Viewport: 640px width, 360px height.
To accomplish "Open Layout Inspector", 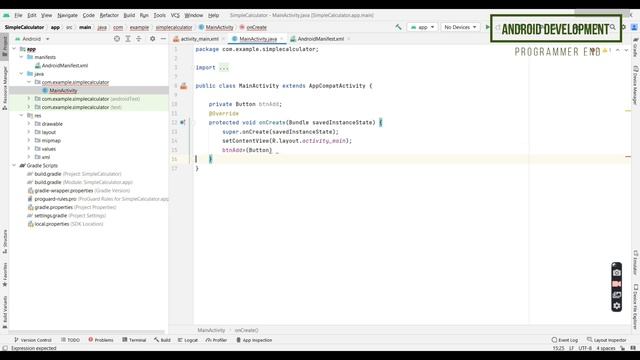I will coord(607,340).
